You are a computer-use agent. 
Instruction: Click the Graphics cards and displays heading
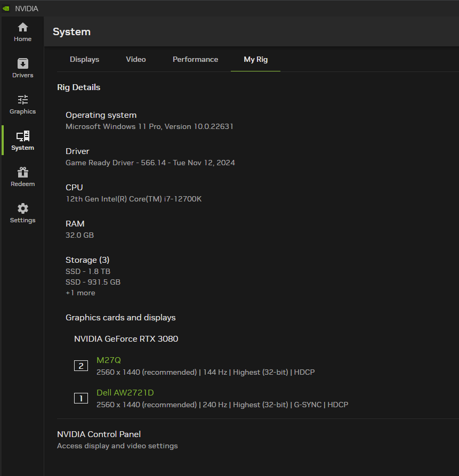[x=120, y=318]
